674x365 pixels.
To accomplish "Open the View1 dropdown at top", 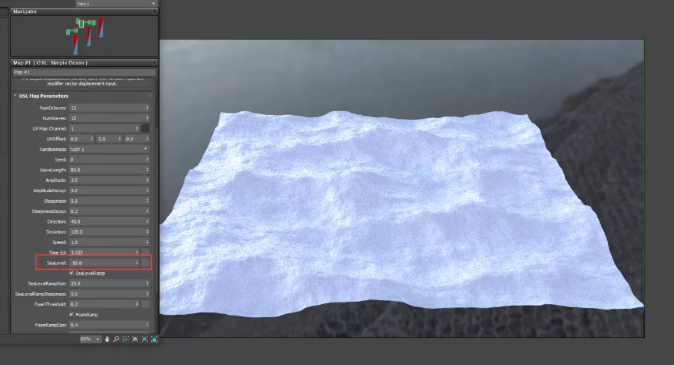I will coord(116,3).
